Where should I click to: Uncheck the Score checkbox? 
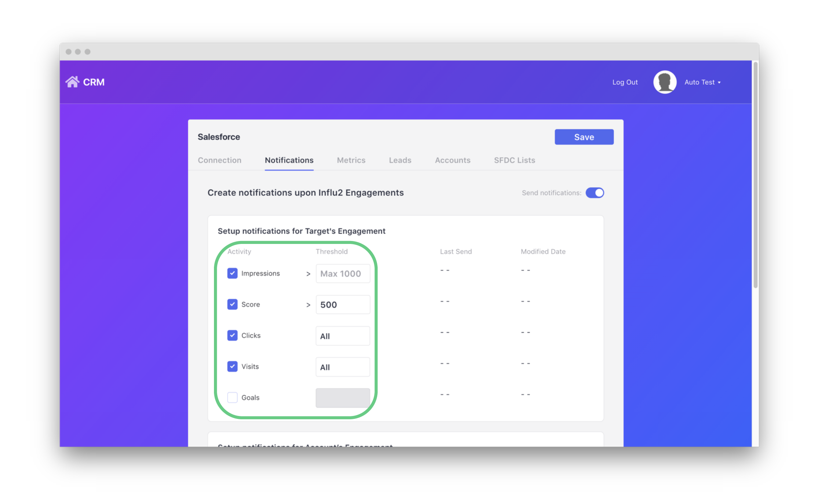[232, 304]
